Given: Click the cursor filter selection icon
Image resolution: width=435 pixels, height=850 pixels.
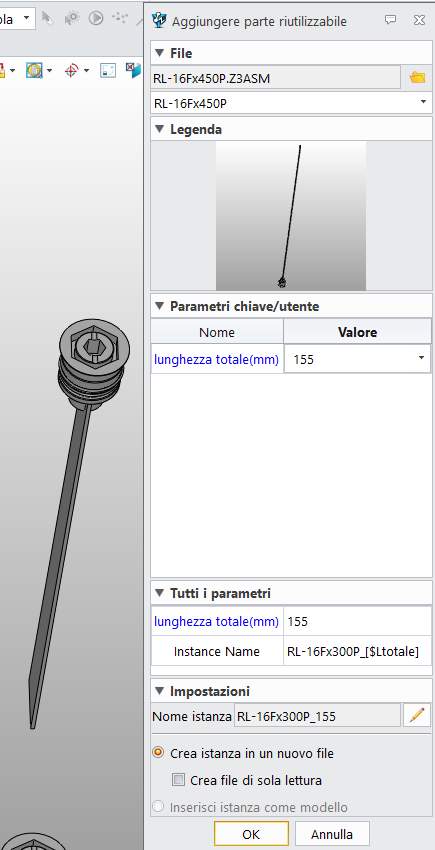Looking at the screenshot, I should [48, 18].
